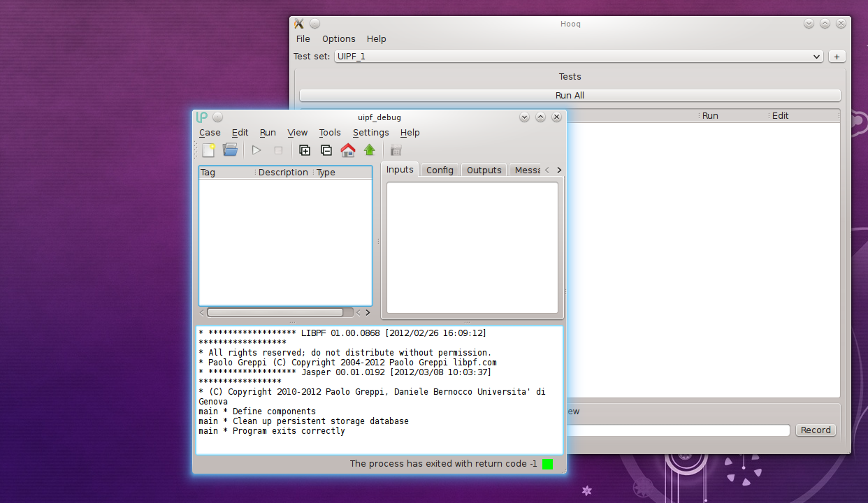The width and height of the screenshot is (868, 503).
Task: Click the green status indicator square
Action: [547, 464]
